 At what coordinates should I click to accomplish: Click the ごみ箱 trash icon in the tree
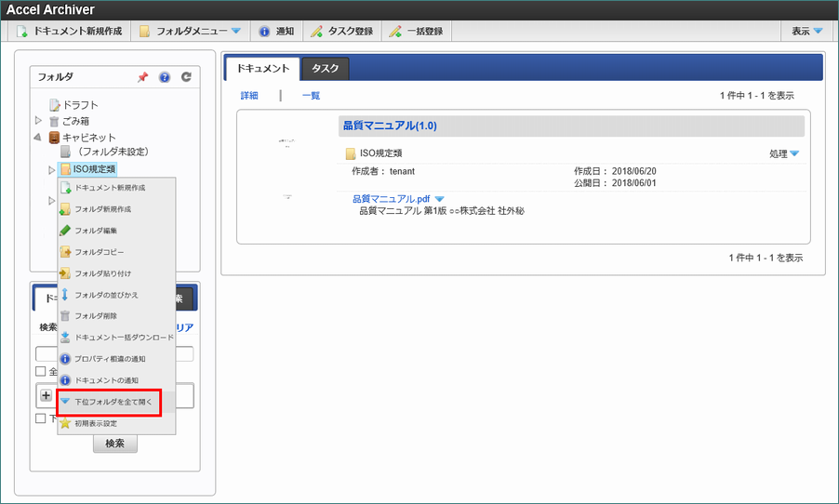54,121
